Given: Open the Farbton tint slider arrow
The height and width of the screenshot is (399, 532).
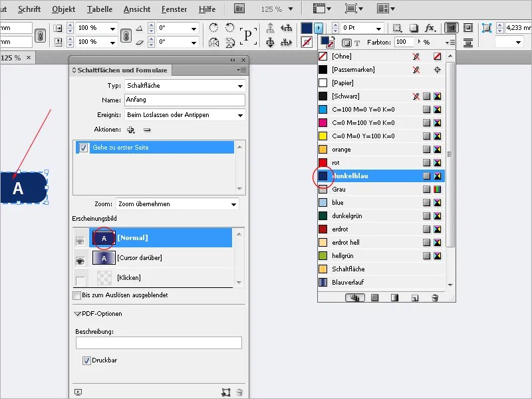Looking at the screenshot, I should coord(420,42).
